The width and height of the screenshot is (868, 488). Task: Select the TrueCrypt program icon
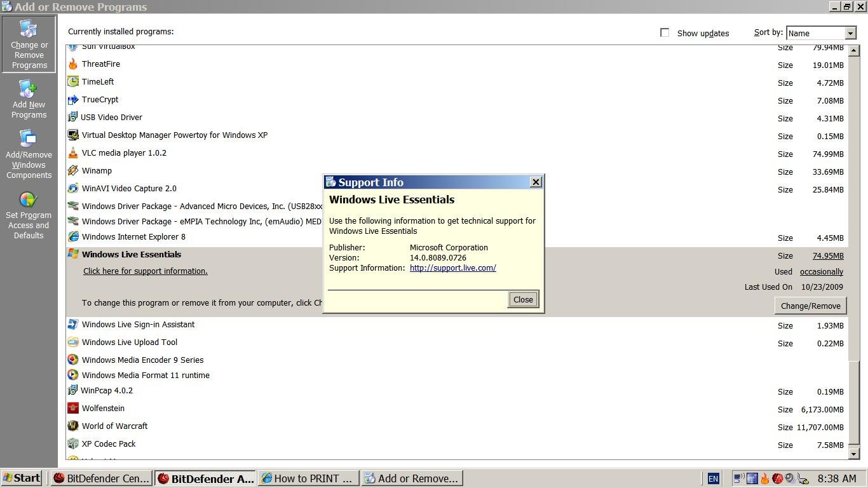[73, 100]
